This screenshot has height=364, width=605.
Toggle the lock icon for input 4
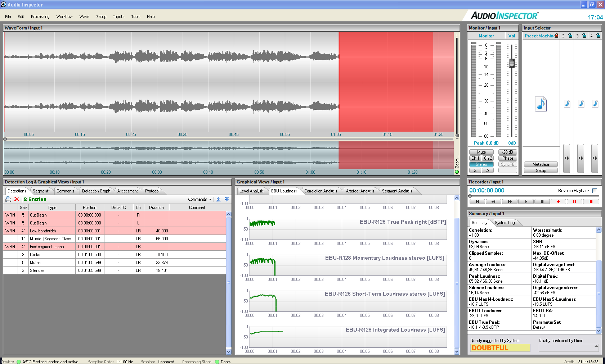click(x=598, y=36)
